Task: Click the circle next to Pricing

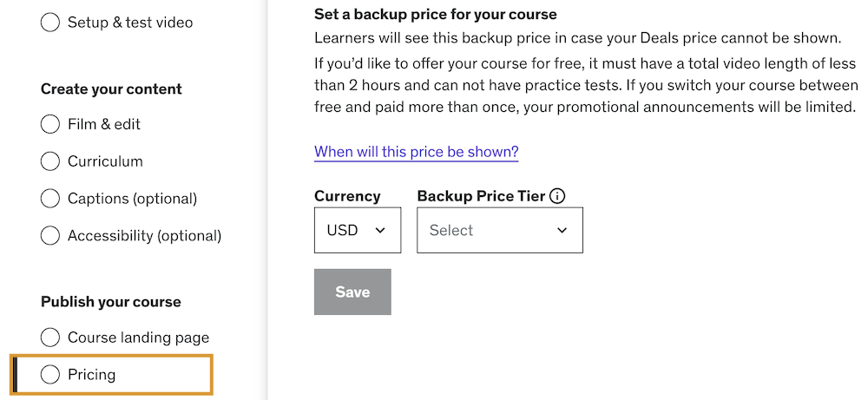Action: (x=50, y=375)
